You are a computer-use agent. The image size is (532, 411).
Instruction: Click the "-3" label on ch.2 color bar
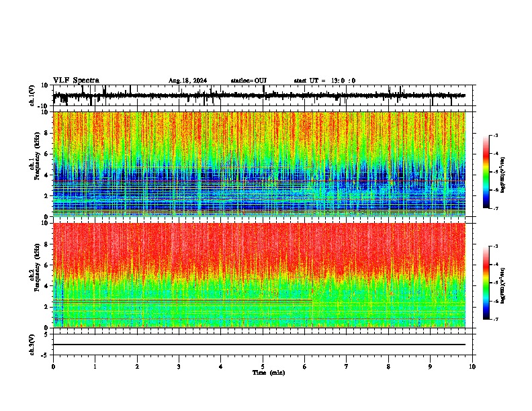tap(495, 246)
